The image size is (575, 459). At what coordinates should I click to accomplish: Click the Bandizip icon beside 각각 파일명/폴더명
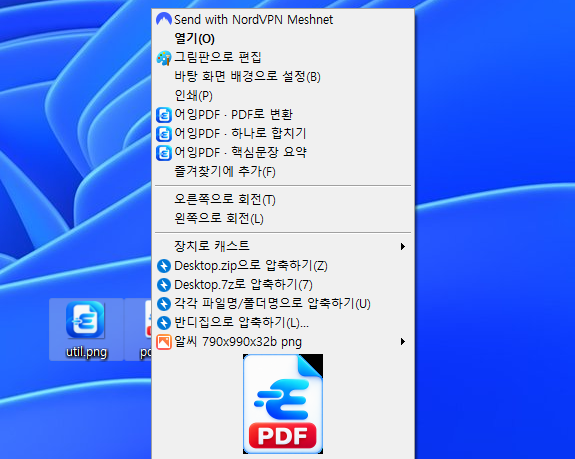(x=164, y=304)
